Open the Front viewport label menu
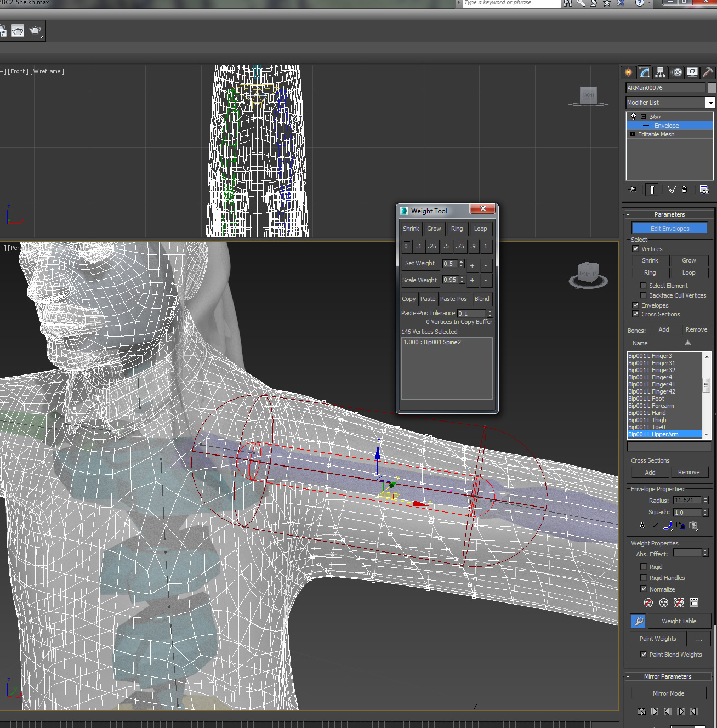This screenshot has width=717, height=728. click(x=18, y=71)
